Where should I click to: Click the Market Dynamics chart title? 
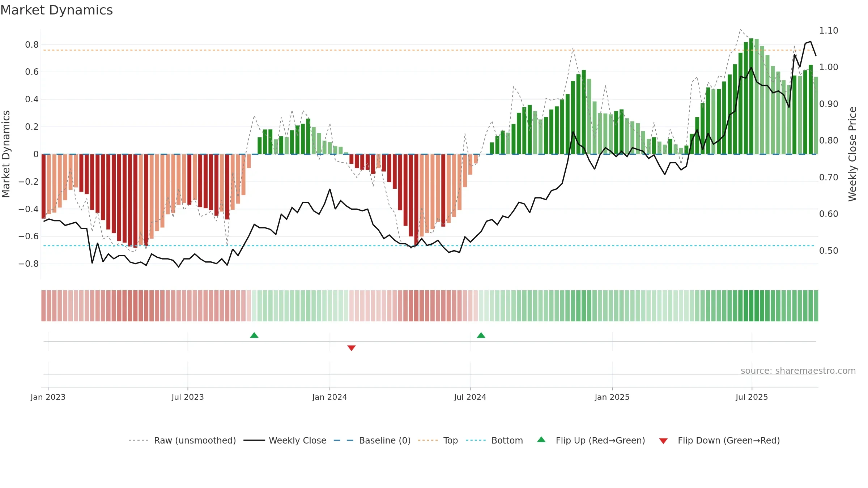pyautogui.click(x=56, y=10)
